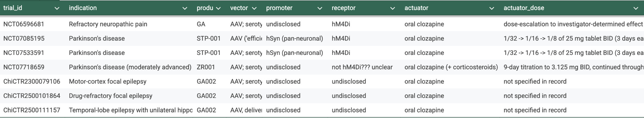This screenshot has width=644, height=118.
Task: Select 'dose-escalation to investigator-determined effect' cell
Action: point(573,24)
